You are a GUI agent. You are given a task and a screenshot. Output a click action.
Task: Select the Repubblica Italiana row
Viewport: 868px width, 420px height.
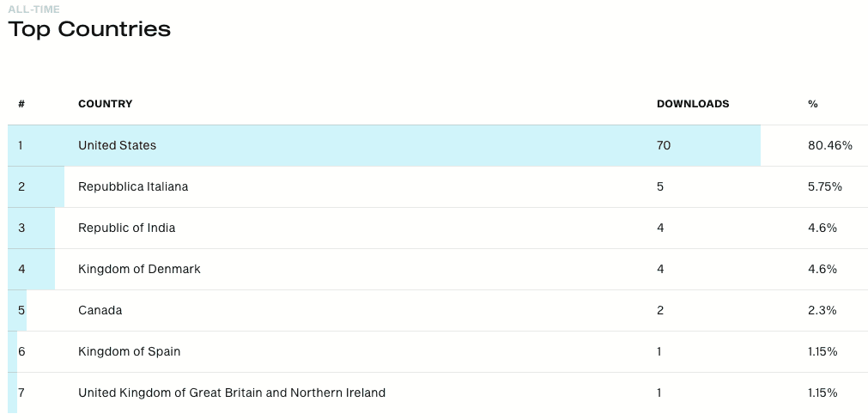pos(438,186)
